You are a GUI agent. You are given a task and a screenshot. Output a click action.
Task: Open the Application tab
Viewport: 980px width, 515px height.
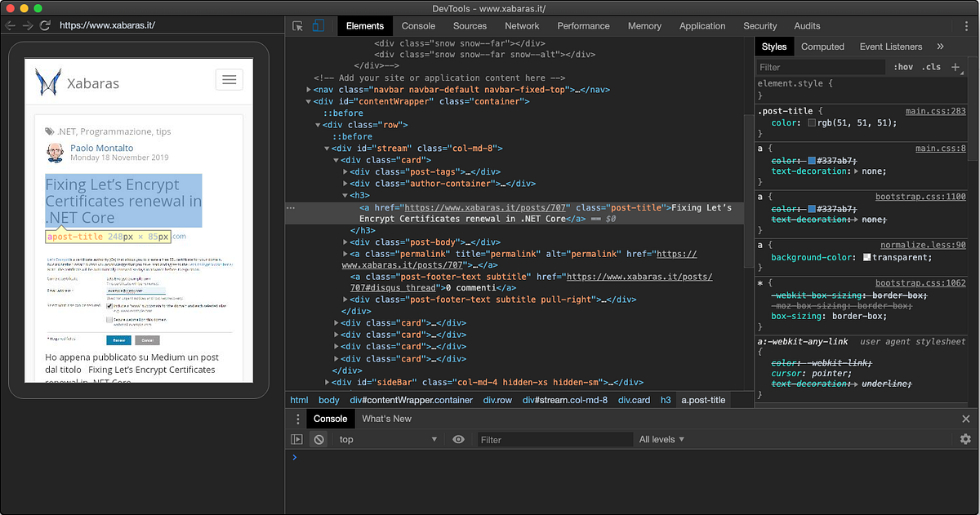702,26
